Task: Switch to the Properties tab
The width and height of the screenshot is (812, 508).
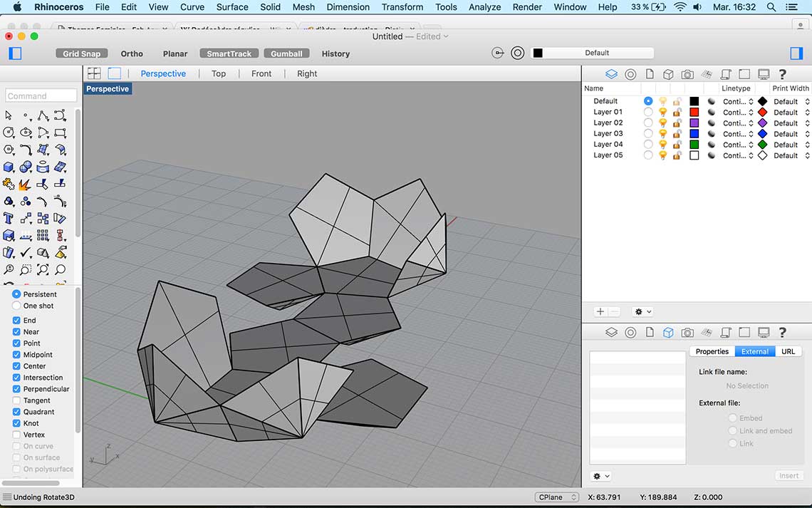Action: click(712, 351)
